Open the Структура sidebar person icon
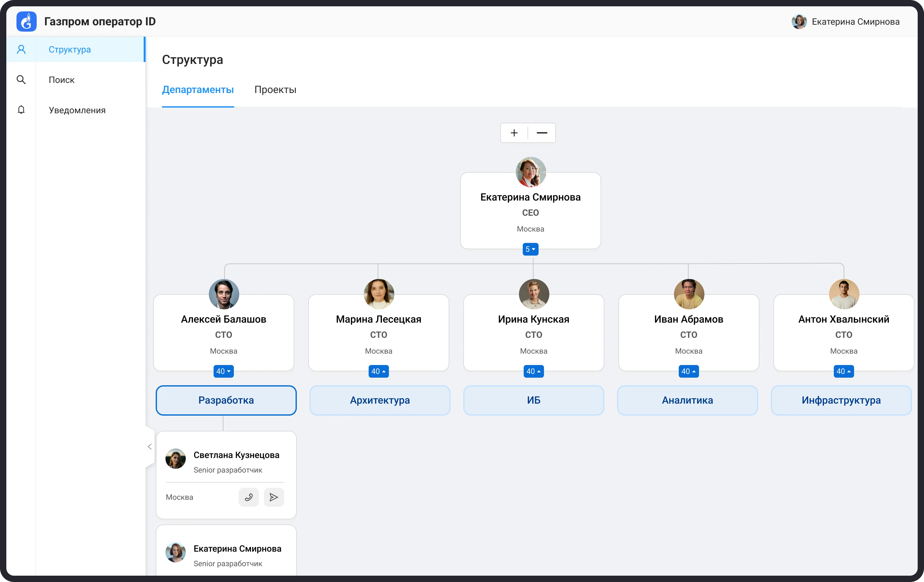Image resolution: width=924 pixels, height=582 pixels. (21, 49)
